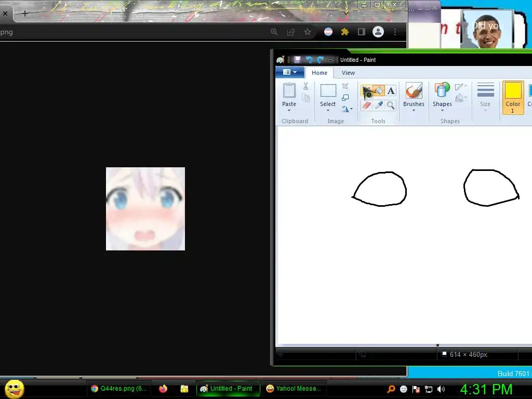Click the Brushes tool icon
532x399 pixels.
coord(414,90)
